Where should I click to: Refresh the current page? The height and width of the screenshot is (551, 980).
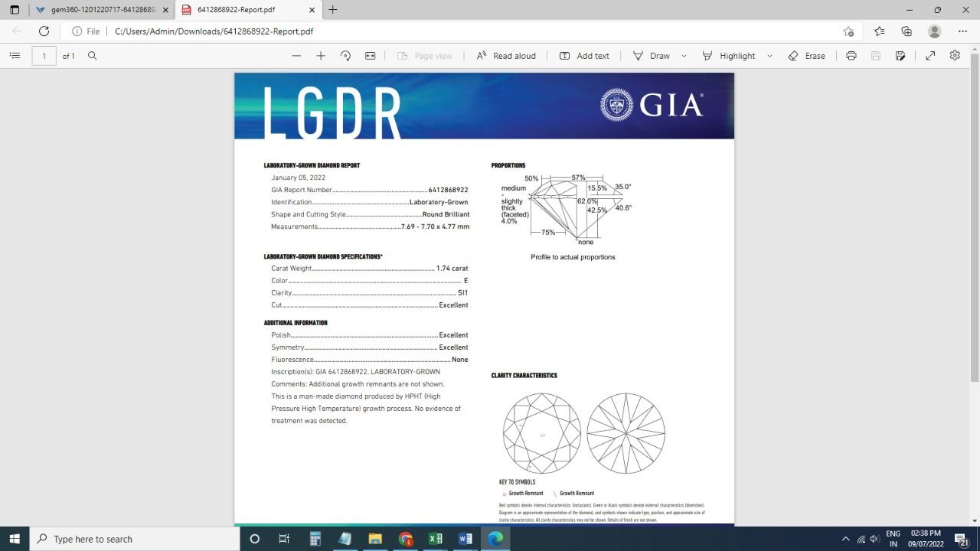coord(44,31)
